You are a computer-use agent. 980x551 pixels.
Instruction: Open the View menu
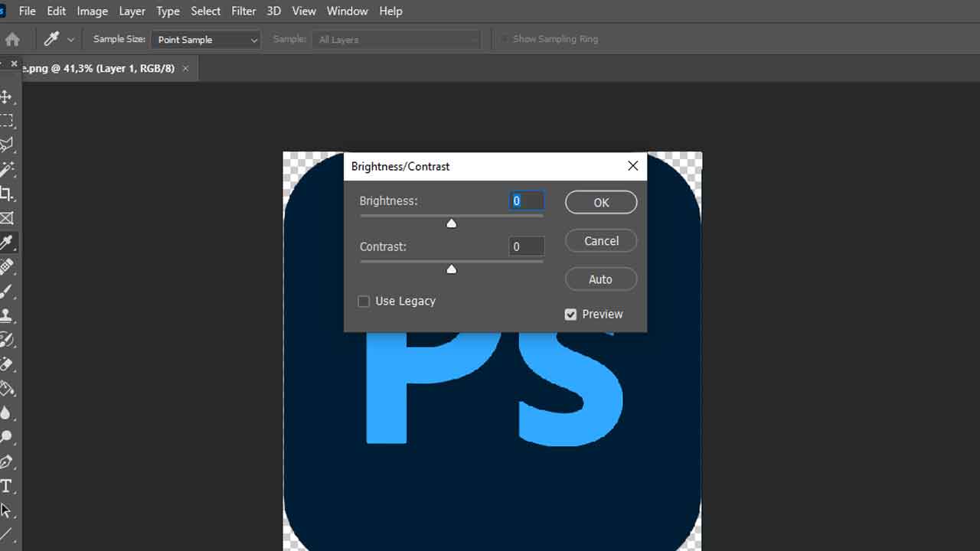[x=304, y=11]
